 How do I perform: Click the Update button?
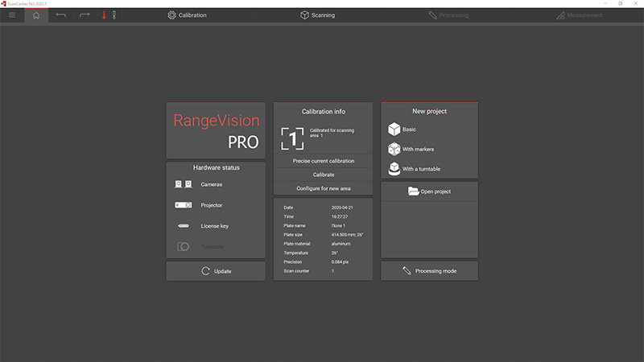coord(216,271)
